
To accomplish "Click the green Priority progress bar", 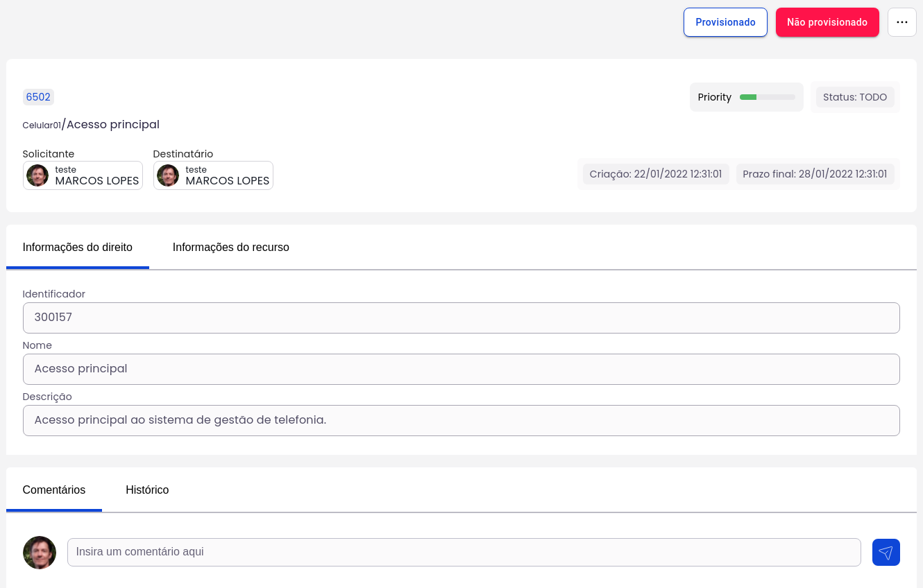I will click(x=767, y=97).
